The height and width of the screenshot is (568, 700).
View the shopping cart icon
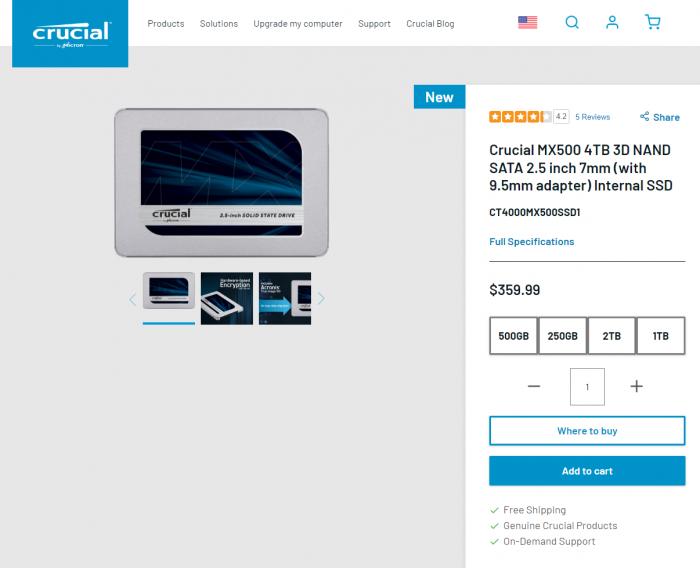click(653, 22)
